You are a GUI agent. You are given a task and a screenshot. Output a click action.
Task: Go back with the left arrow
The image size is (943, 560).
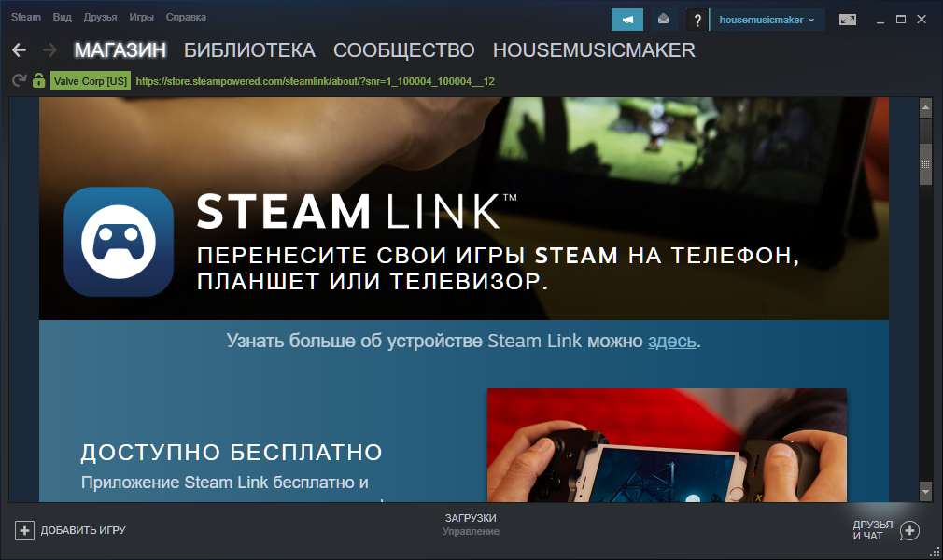(20, 49)
